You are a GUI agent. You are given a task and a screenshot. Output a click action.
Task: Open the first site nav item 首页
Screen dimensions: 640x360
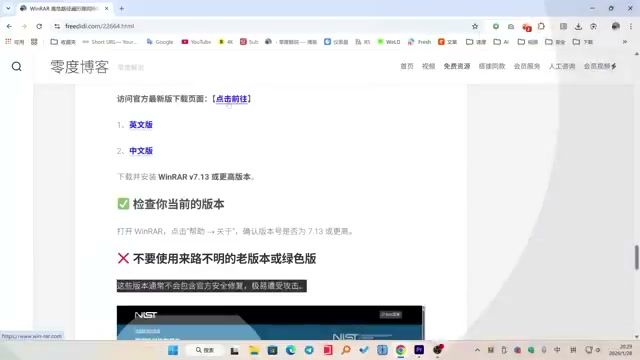[407, 66]
